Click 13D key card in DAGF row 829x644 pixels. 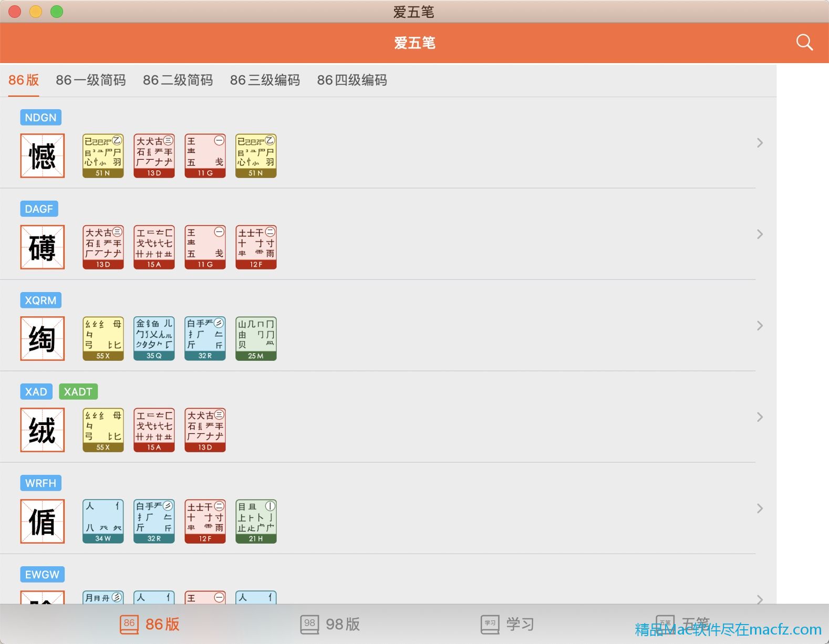tap(103, 247)
